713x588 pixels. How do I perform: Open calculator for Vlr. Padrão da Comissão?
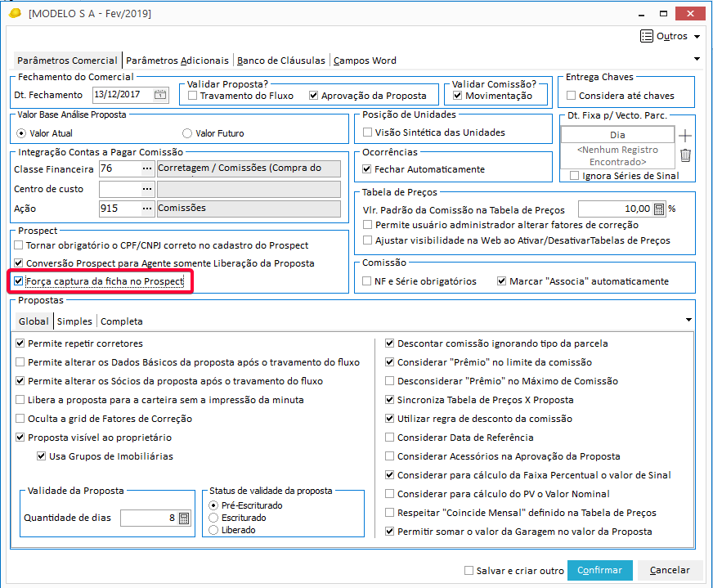click(659, 209)
